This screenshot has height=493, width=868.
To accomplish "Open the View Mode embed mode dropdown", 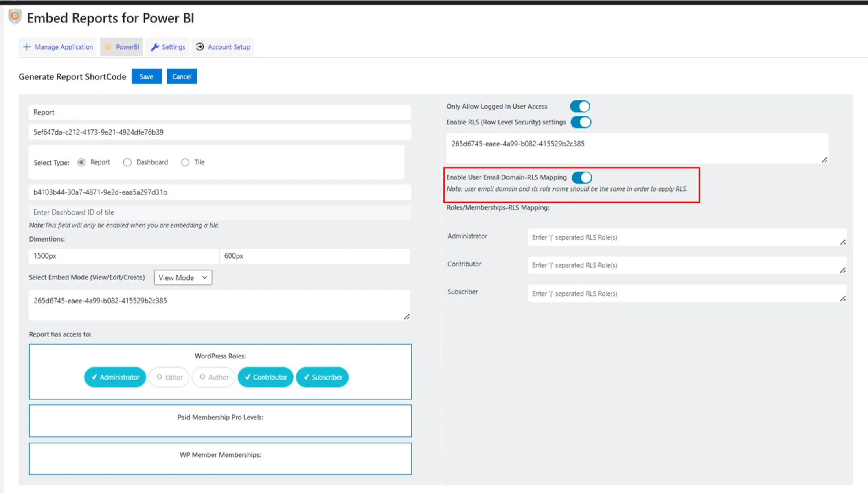I will (183, 277).
